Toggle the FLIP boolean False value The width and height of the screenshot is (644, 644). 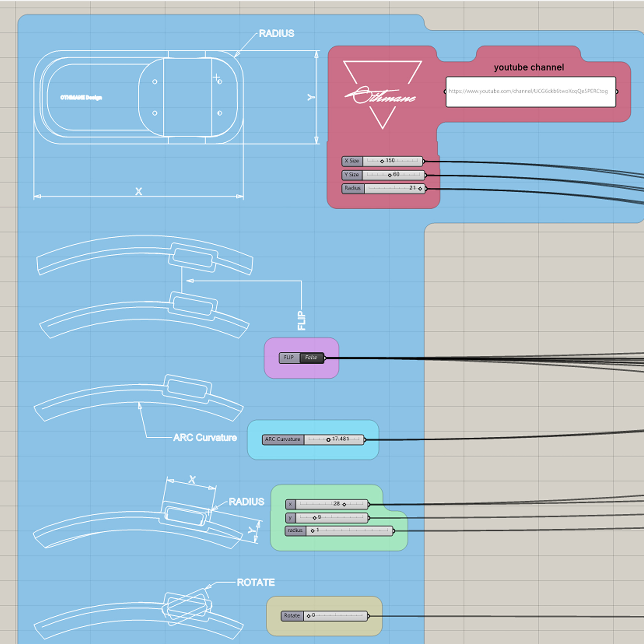point(311,358)
